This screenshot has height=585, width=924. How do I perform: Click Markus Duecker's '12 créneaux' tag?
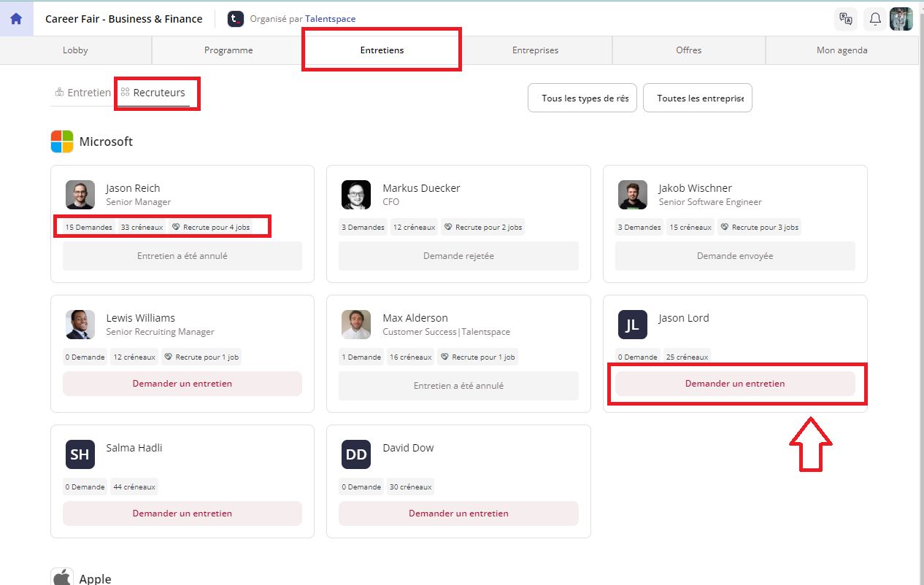click(x=415, y=227)
